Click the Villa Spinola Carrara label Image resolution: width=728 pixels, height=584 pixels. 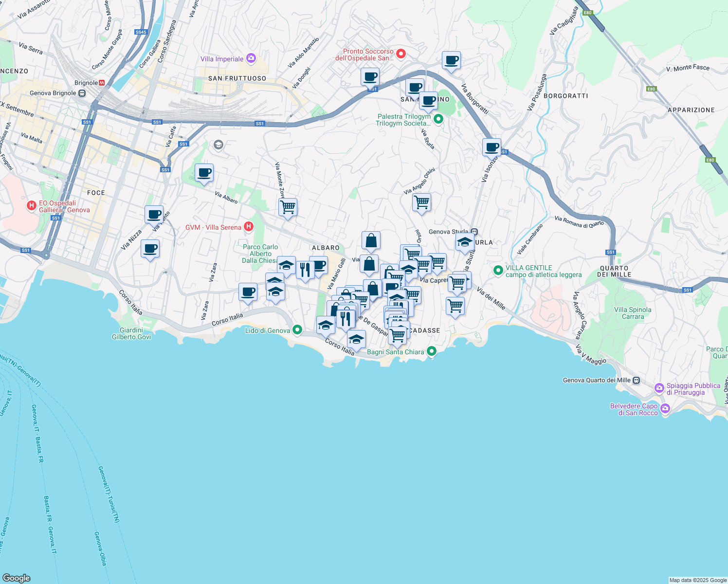[633, 313]
